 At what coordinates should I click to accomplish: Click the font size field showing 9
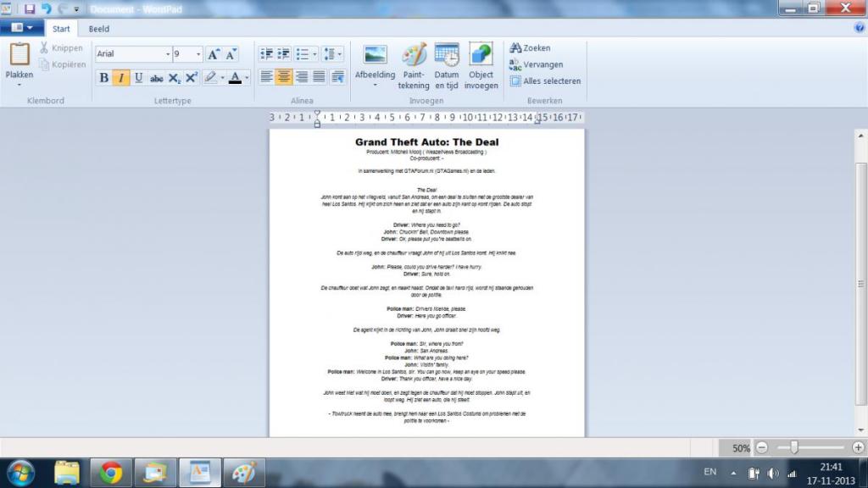point(183,53)
